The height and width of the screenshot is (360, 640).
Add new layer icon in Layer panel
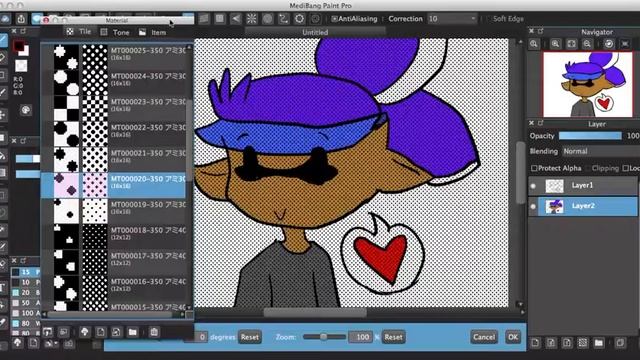pyautogui.click(x=535, y=343)
